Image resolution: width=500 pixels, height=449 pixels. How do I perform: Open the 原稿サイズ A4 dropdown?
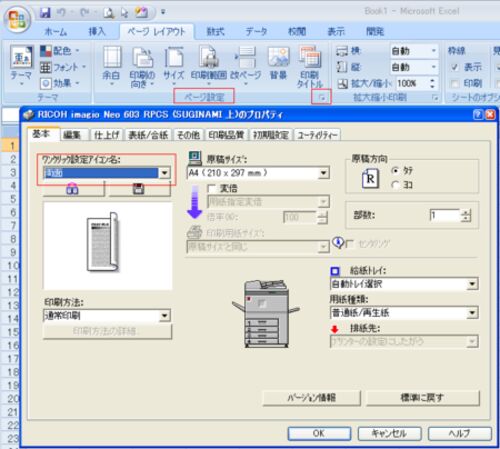coord(323,173)
